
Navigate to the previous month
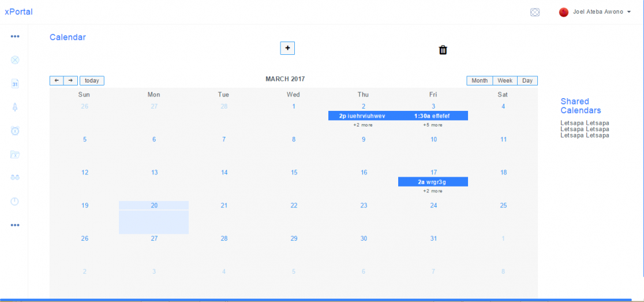pyautogui.click(x=57, y=81)
